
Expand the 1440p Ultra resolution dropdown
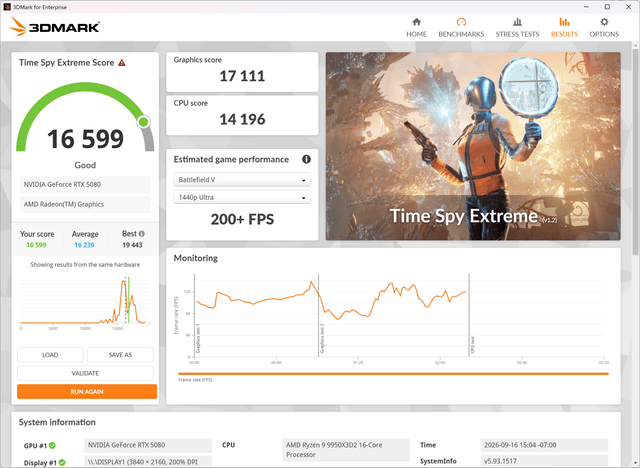pyautogui.click(x=242, y=197)
